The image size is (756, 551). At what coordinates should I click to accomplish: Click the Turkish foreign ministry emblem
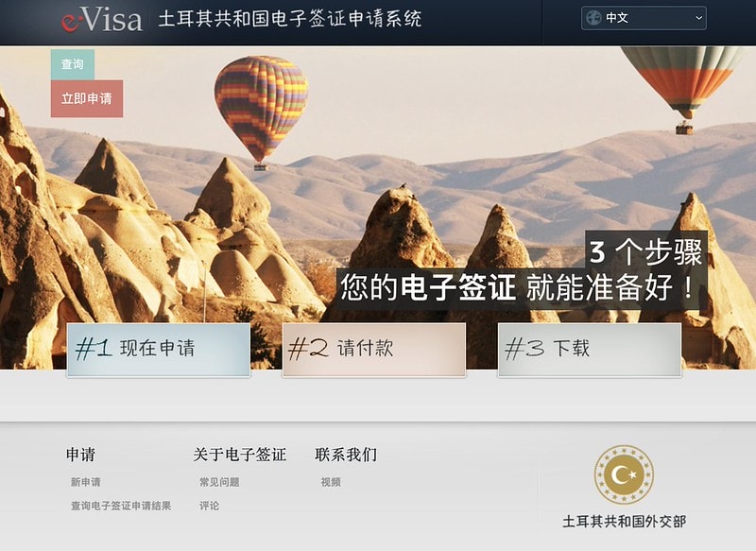click(x=624, y=474)
